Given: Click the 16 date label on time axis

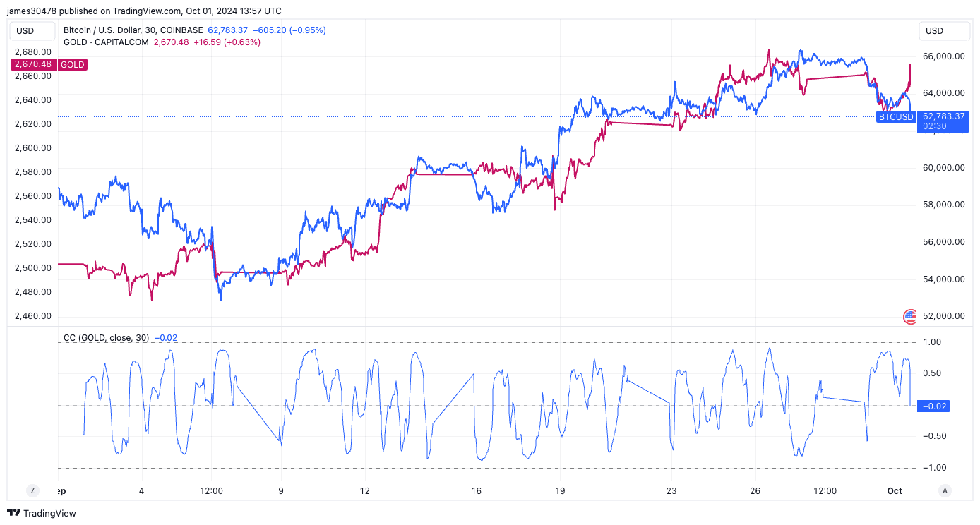Looking at the screenshot, I should (477, 490).
